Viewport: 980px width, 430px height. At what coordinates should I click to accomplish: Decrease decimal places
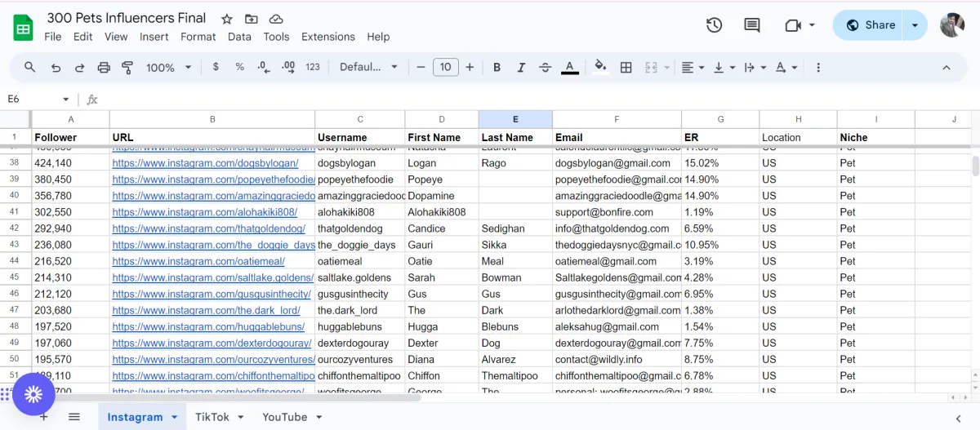[263, 67]
